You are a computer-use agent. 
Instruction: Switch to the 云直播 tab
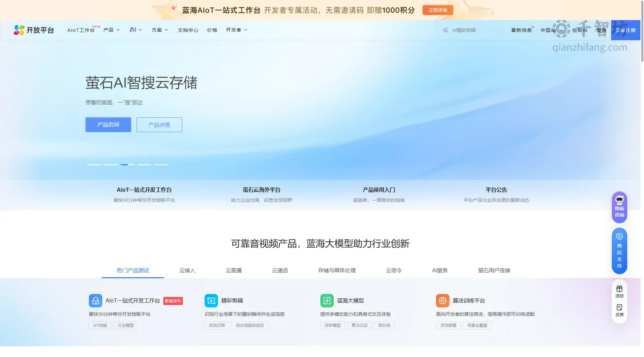pyautogui.click(x=234, y=270)
